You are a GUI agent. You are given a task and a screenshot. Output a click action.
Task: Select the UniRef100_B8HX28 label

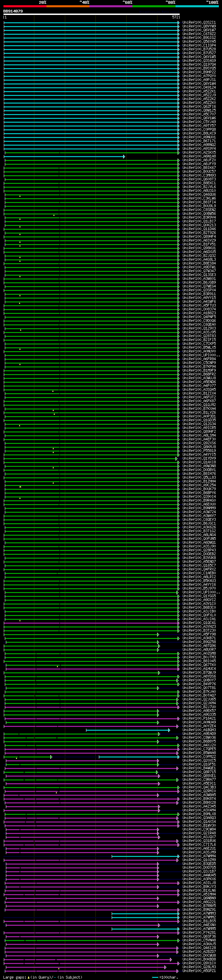tap(199, 802)
